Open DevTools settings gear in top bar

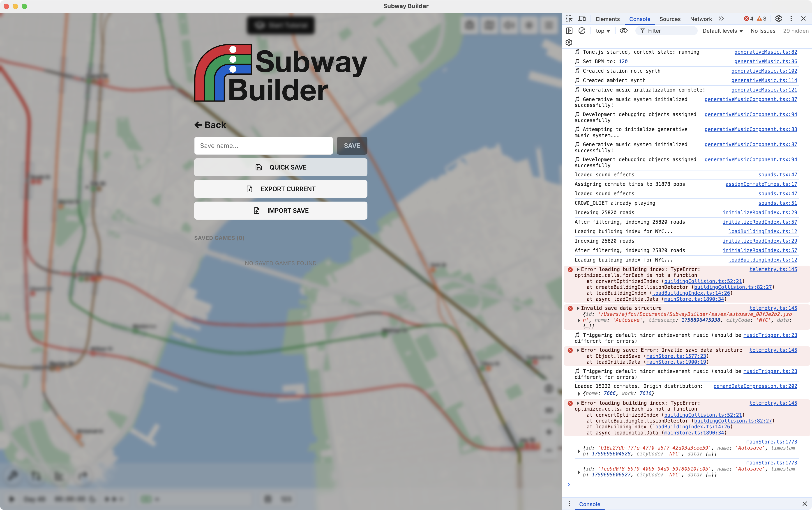tap(778, 19)
